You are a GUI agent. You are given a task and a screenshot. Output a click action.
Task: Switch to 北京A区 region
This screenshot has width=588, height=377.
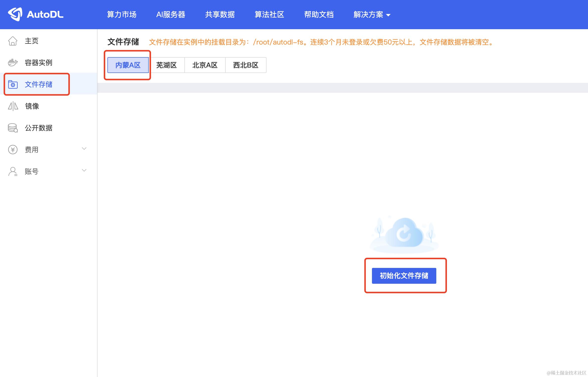click(x=205, y=65)
